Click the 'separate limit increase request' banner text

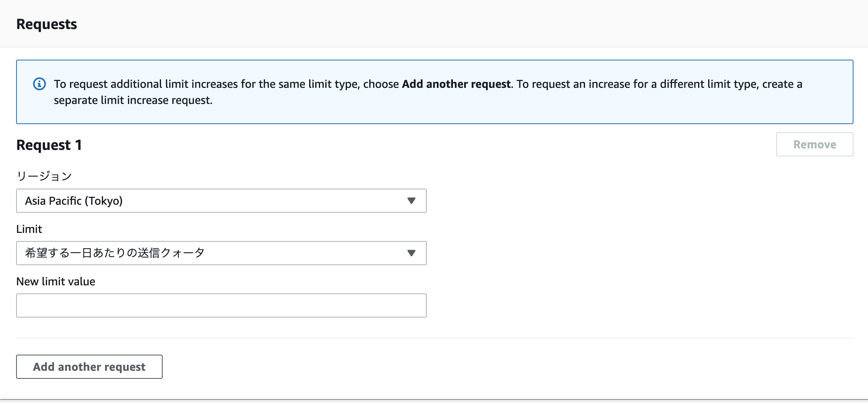(x=133, y=100)
